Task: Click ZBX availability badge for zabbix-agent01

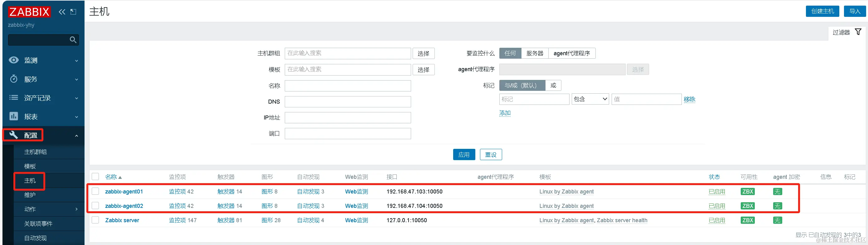Action: tap(747, 191)
